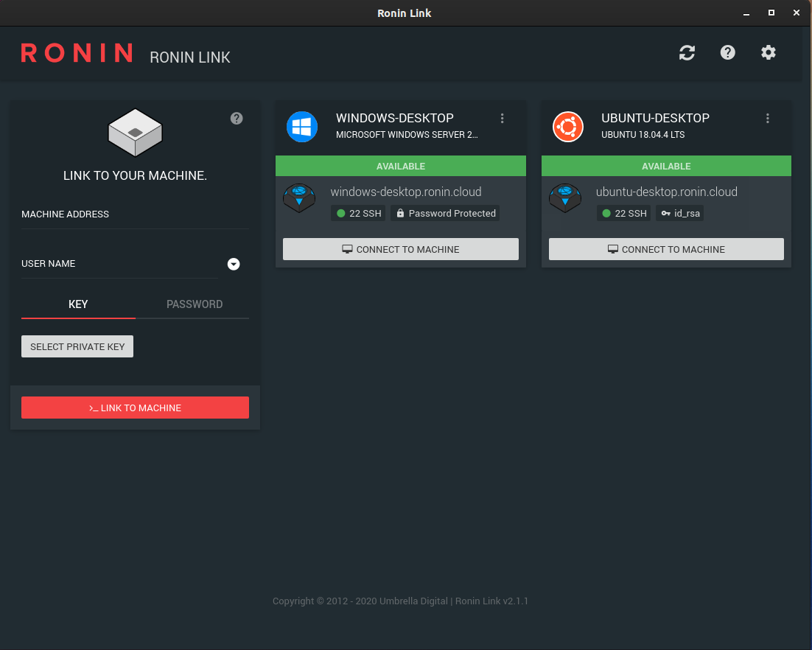Click the LINK TO MACHINE button
812x650 pixels.
pos(135,408)
